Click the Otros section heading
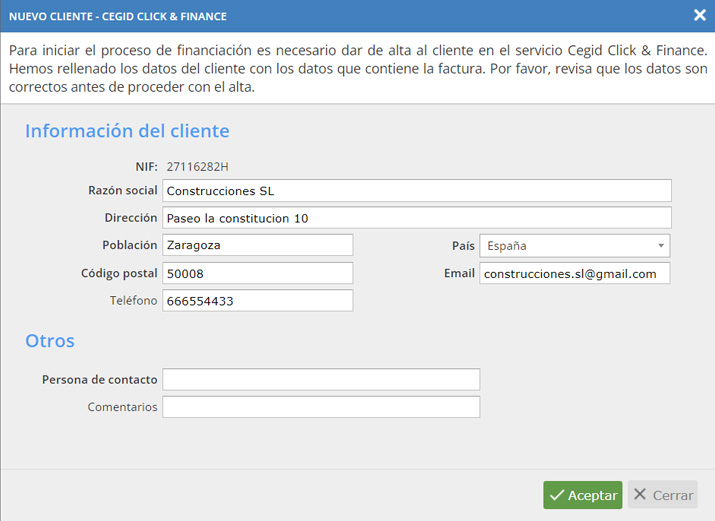 pyautogui.click(x=50, y=341)
